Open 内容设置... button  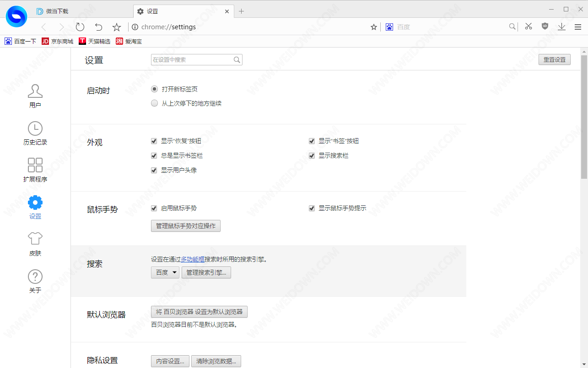170,361
